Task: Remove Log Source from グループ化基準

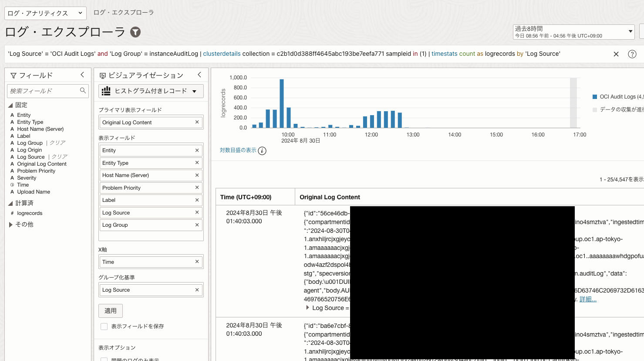Action: tap(197, 290)
